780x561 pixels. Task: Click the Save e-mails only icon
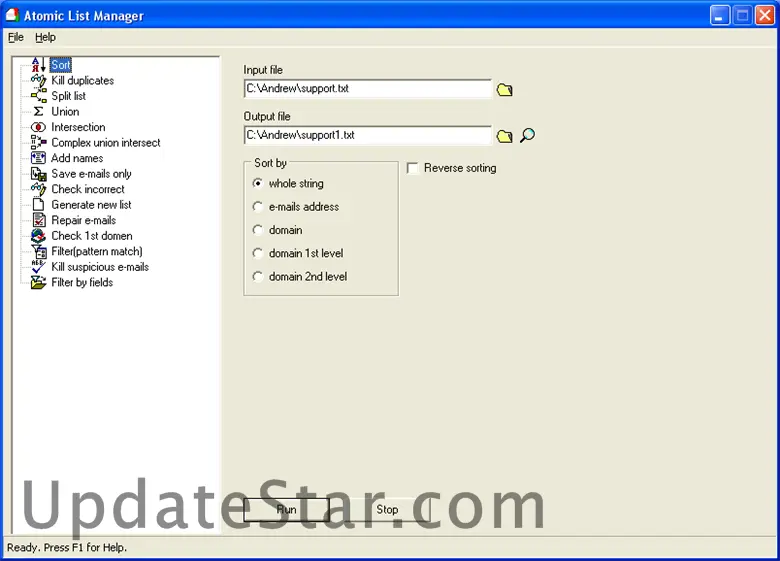tap(38, 174)
